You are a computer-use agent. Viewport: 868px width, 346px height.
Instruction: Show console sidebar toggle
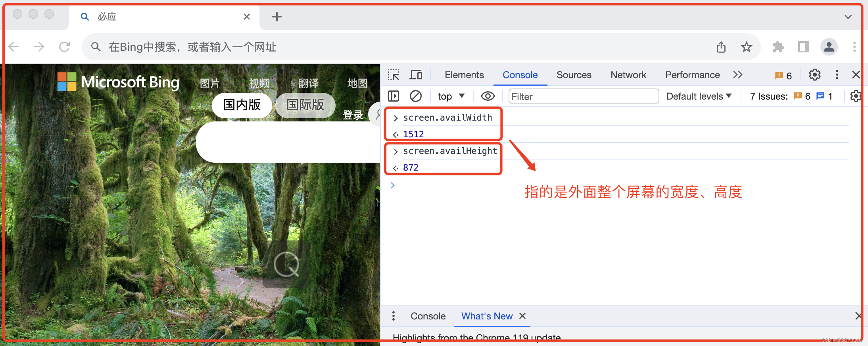pos(394,96)
